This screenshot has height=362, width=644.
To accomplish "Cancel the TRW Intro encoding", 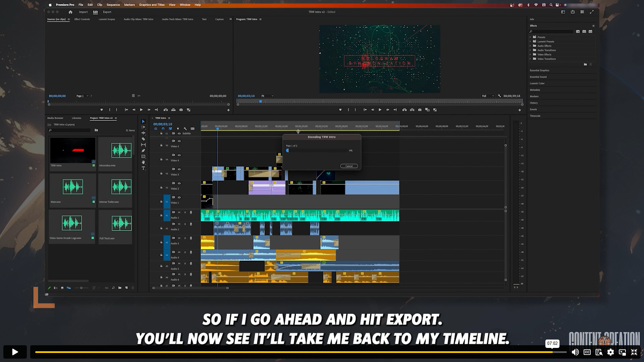I will tap(349, 166).
